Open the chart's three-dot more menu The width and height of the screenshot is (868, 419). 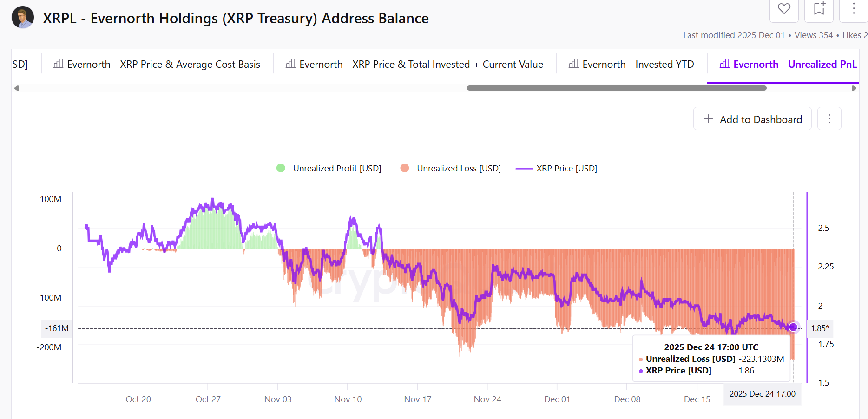tap(829, 119)
